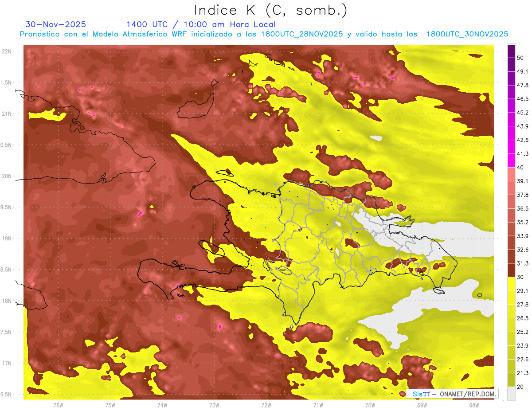This screenshot has height=411, width=532.
Task: Click the colorbar label '35.2'
Action: 523,222
